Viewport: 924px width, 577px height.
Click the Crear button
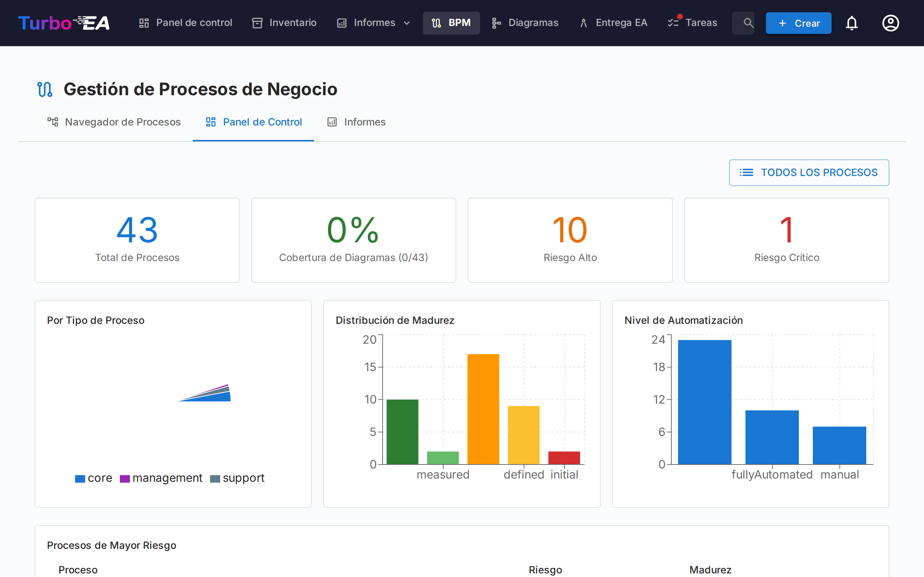[798, 23]
